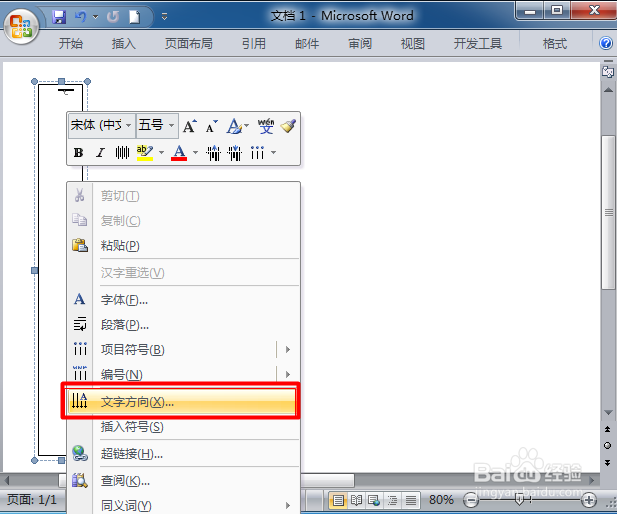Click the zoom slider handle
Screen dimensions: 617x514
pyautogui.click(x=519, y=500)
